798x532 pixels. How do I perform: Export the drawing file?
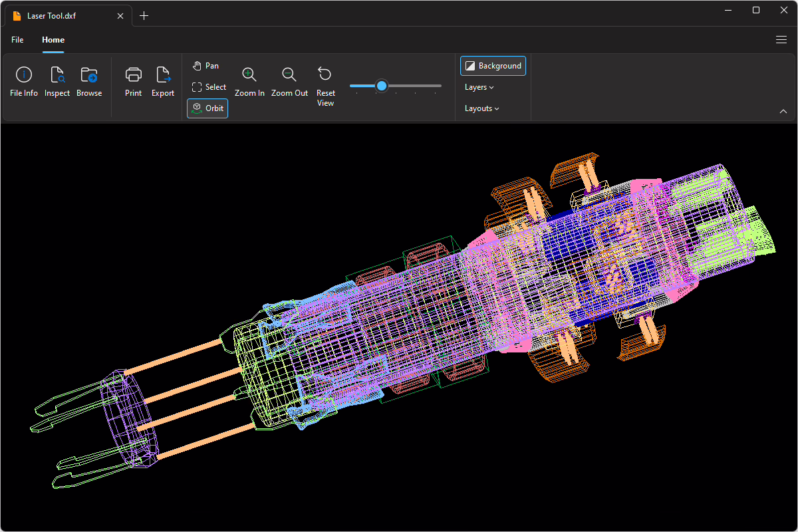(x=163, y=82)
